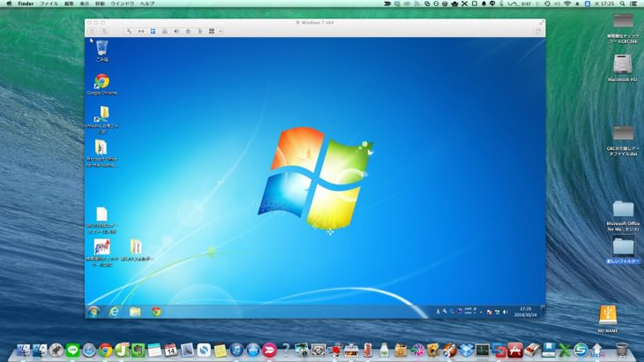Expand the VMware device toolbar overflow arrow

pyautogui.click(x=221, y=31)
